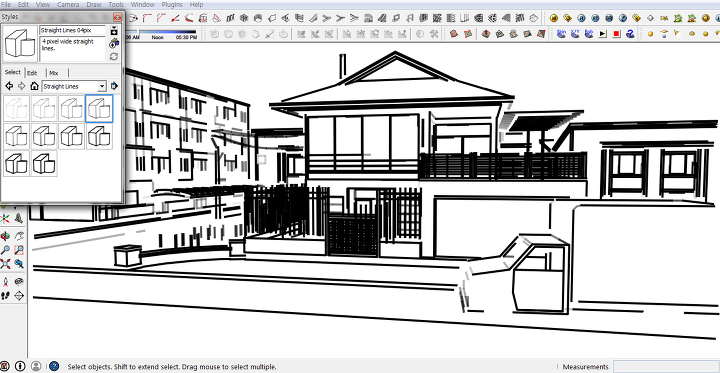This screenshot has width=720, height=373.
Task: Click the Measurements input box
Action: coord(666,367)
